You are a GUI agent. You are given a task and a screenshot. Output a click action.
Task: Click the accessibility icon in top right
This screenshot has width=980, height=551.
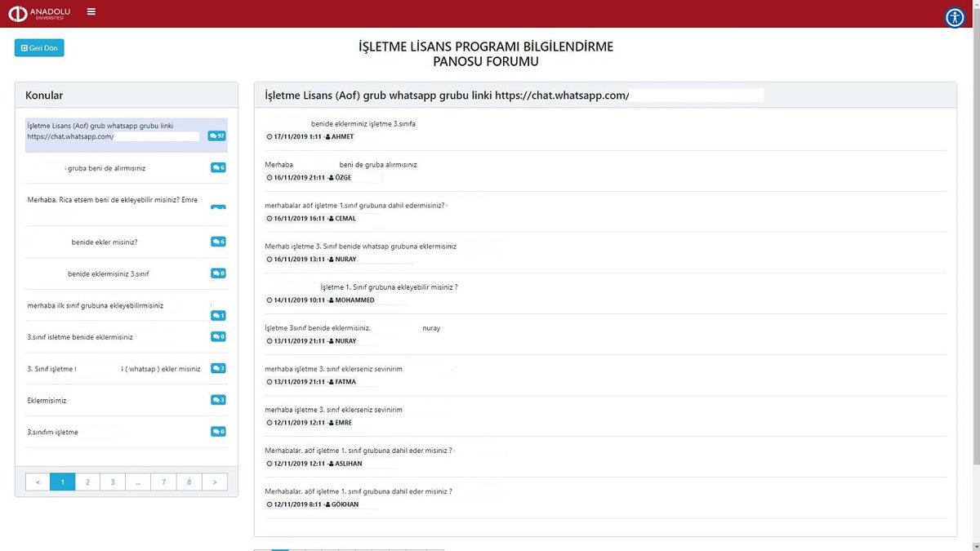click(x=955, y=17)
